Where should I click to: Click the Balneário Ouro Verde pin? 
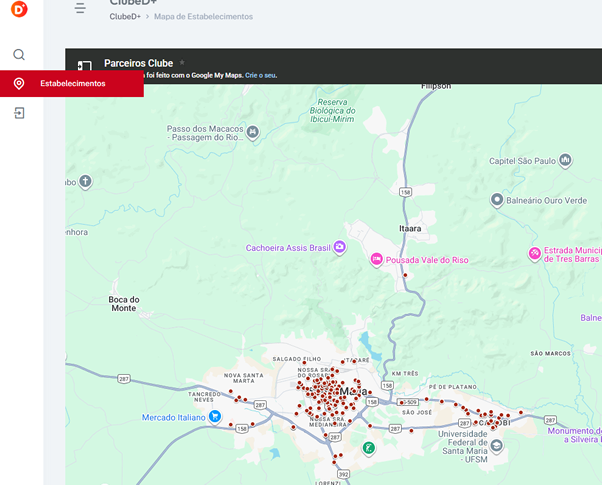tap(497, 200)
